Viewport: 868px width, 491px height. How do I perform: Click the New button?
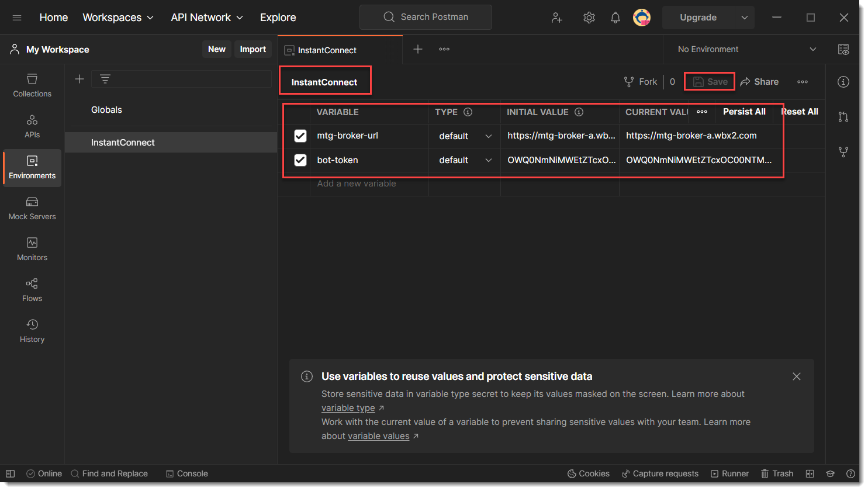(x=217, y=49)
